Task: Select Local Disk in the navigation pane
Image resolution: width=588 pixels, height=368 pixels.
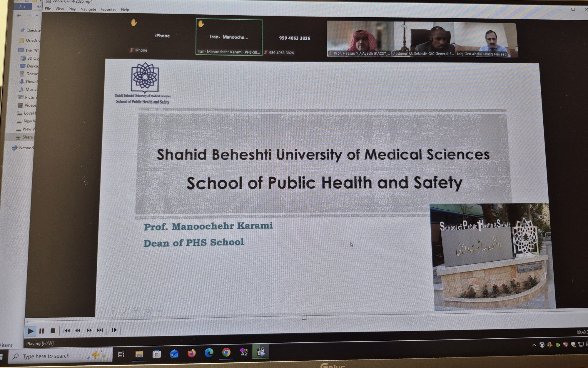Action: 27,113
